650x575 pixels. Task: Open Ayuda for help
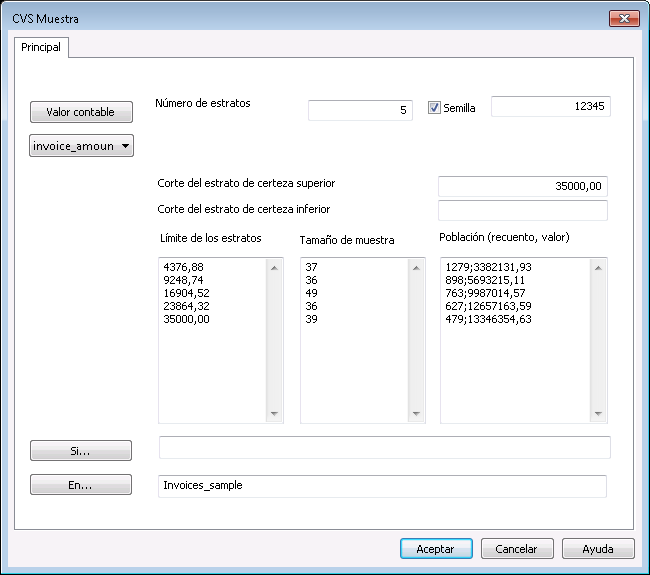(597, 549)
